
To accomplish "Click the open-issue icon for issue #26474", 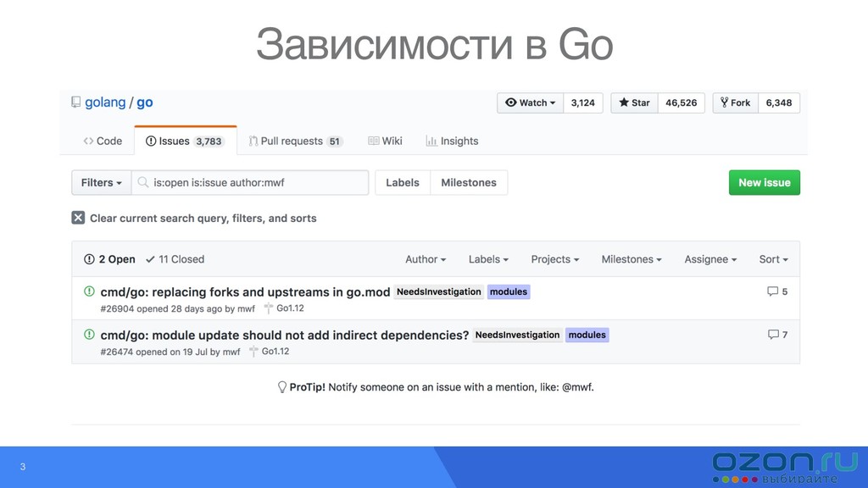I will coord(89,334).
